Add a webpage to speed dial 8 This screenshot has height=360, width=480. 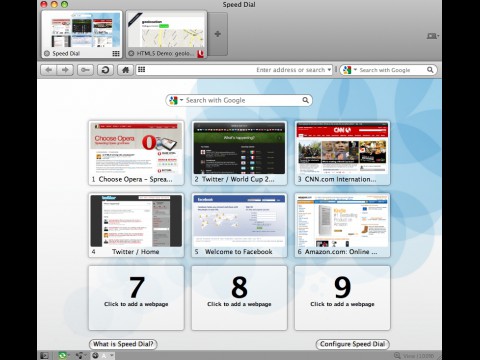[x=239, y=298]
